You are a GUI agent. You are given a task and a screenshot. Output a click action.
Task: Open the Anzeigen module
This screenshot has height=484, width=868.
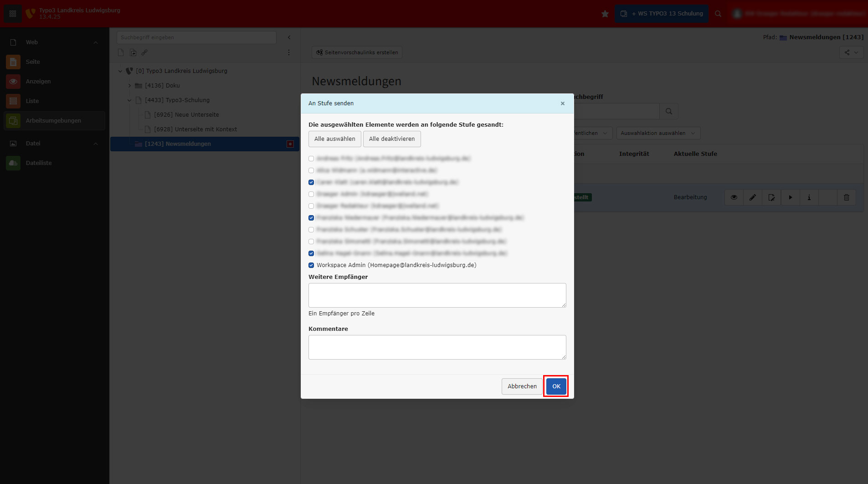pos(38,82)
